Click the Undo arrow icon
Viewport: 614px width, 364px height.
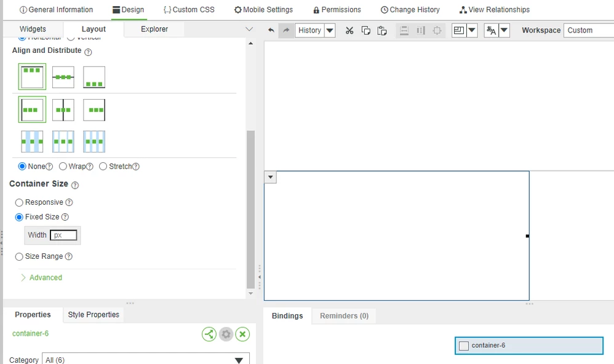[x=272, y=30]
